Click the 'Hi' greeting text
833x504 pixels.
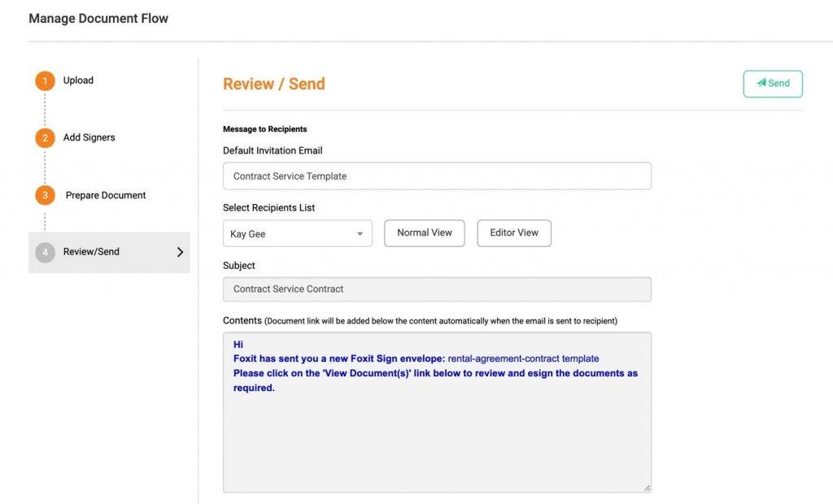(x=238, y=345)
